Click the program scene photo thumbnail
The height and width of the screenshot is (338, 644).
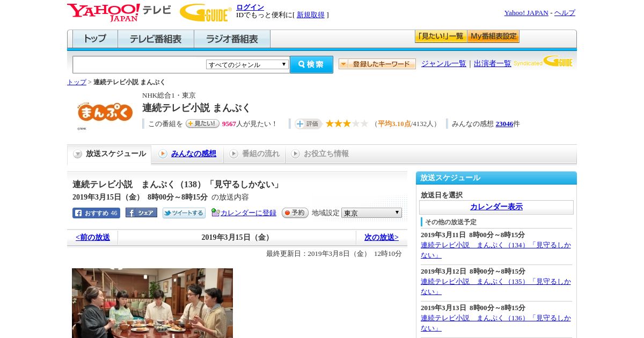click(x=152, y=303)
